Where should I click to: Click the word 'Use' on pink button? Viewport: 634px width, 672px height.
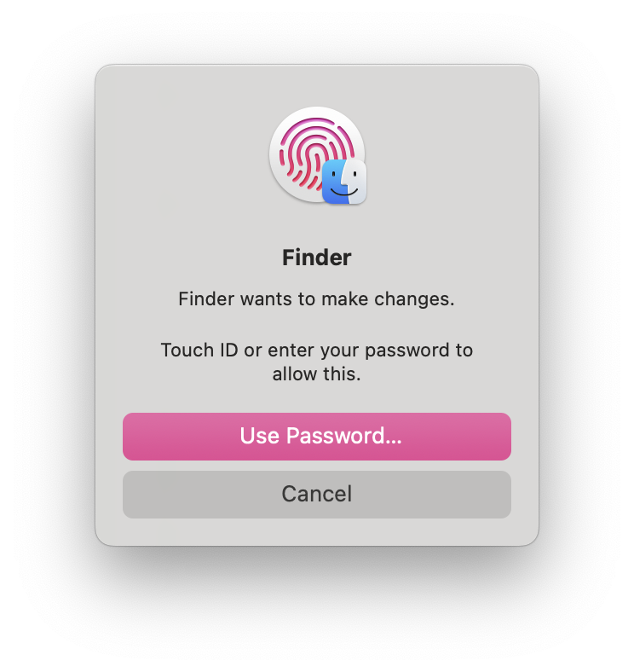click(x=260, y=436)
